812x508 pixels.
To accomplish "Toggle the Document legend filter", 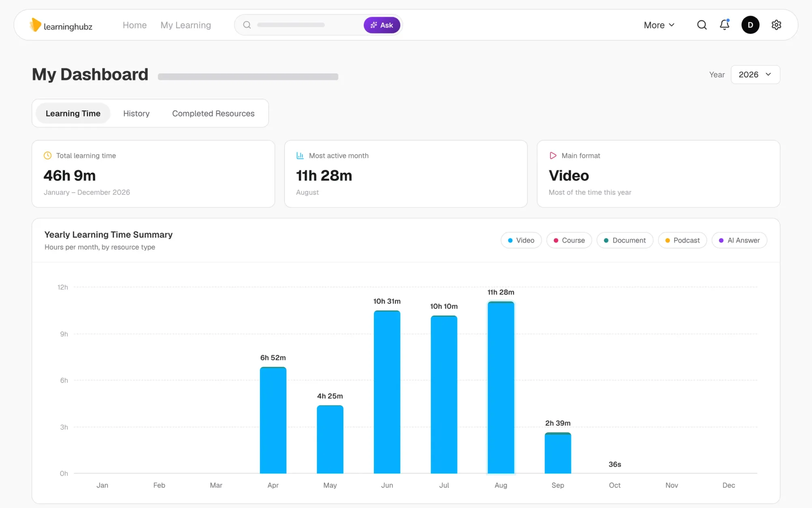I will coord(625,240).
